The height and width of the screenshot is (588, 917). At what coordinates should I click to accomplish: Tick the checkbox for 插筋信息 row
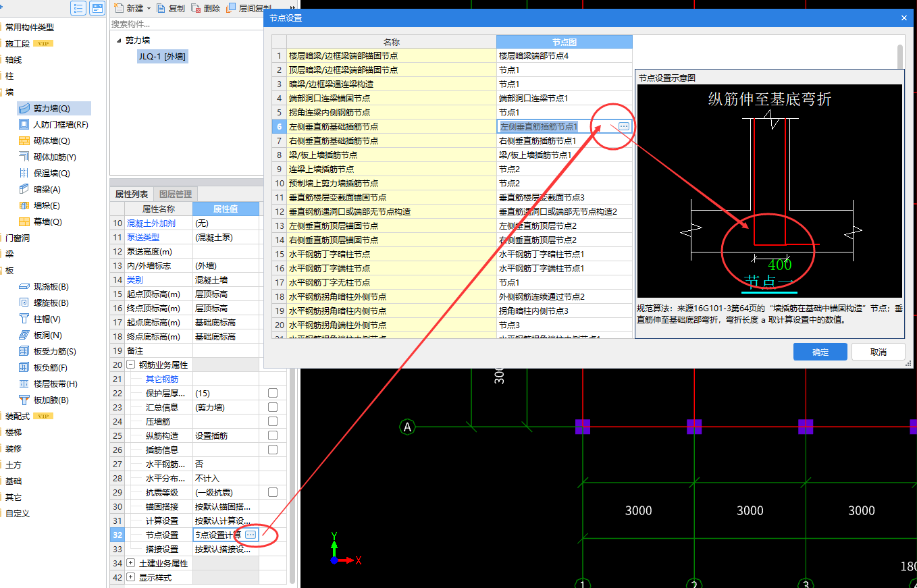[273, 450]
